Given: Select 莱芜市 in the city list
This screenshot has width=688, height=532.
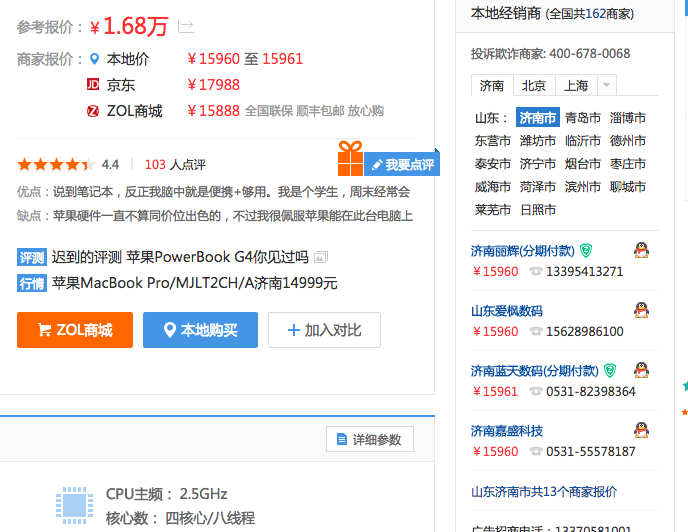Looking at the screenshot, I should [x=493, y=210].
